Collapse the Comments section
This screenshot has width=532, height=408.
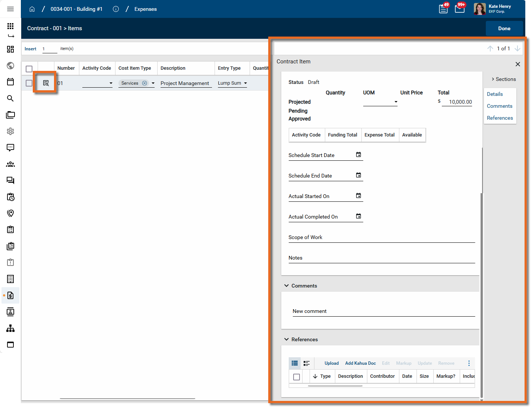(286, 286)
